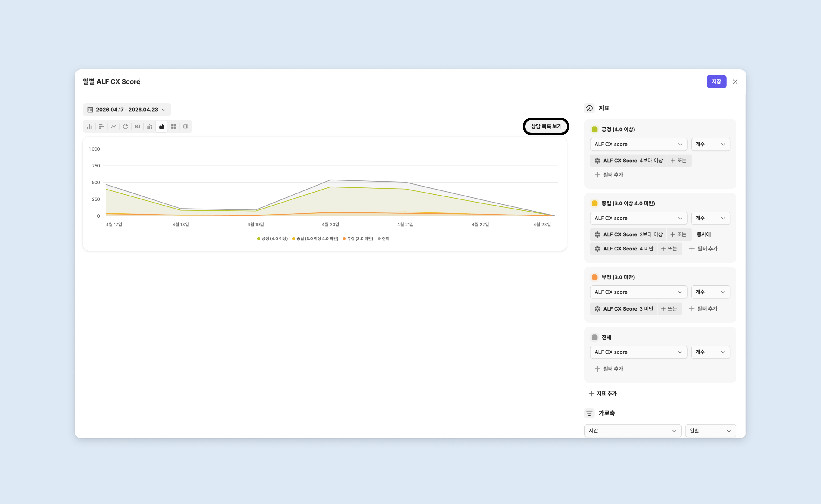Switch to horizontal bar chart type

pyautogui.click(x=101, y=126)
